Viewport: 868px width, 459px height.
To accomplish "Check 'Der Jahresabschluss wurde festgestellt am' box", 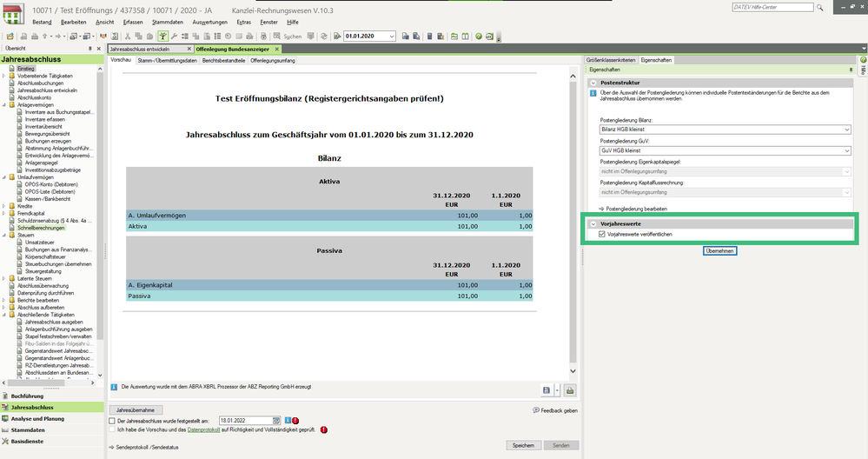I will tap(112, 420).
